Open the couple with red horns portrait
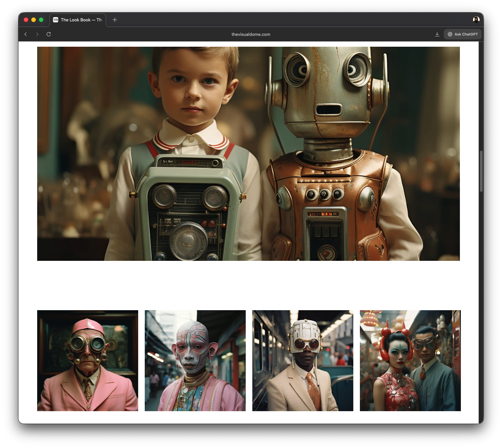The width and height of the screenshot is (502, 448). (x=410, y=361)
